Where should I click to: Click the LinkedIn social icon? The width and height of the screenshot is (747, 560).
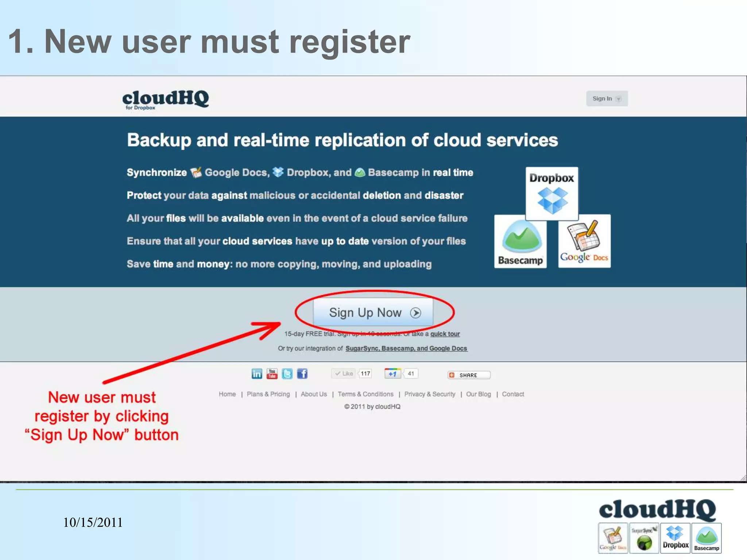click(257, 374)
